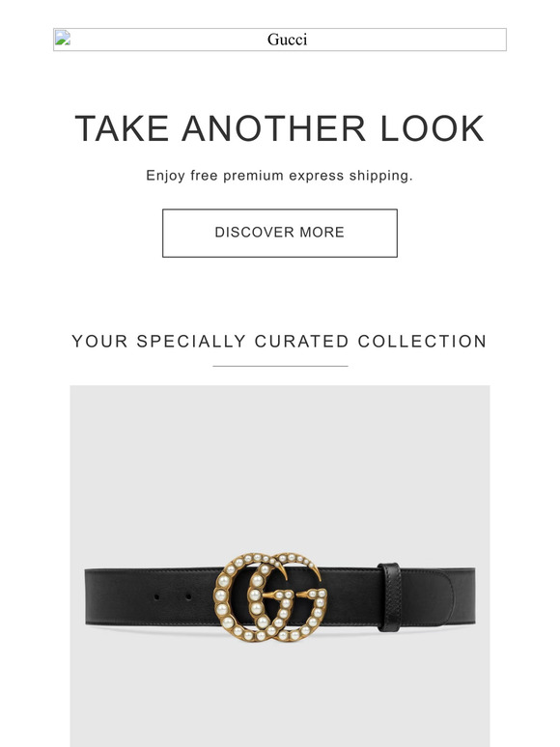Click the word LOOK in the headline
Viewport: 560px width, 747px height.
(x=433, y=128)
